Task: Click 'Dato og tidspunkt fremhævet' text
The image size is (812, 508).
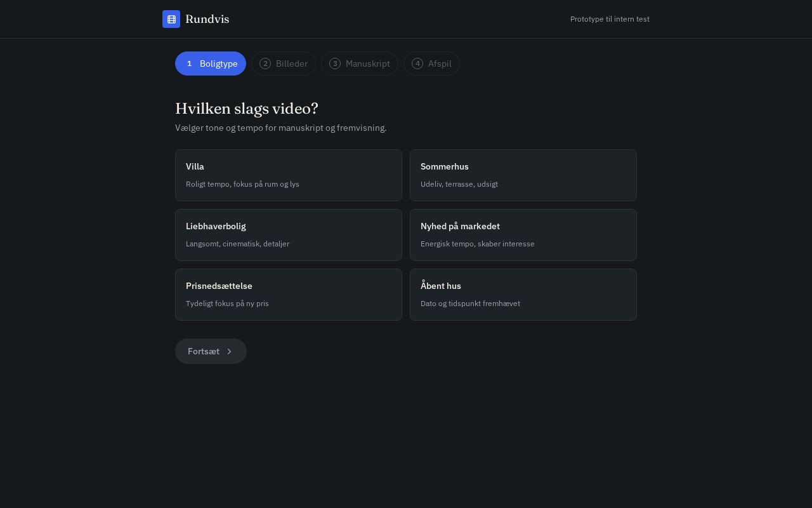Action: [x=470, y=304]
